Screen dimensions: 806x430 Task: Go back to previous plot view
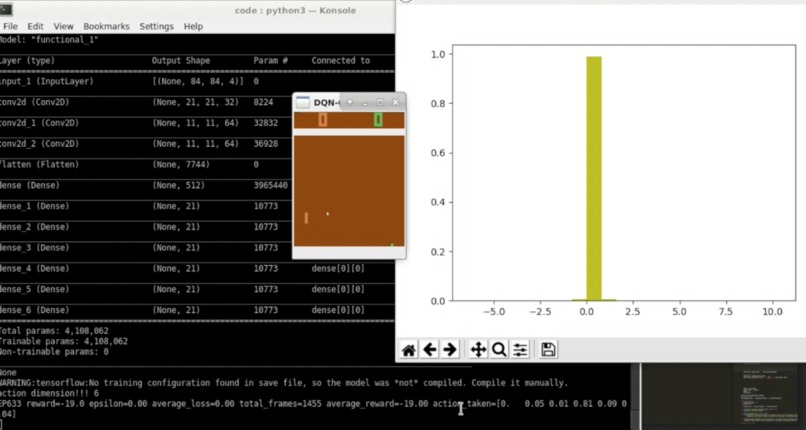[x=429, y=350]
